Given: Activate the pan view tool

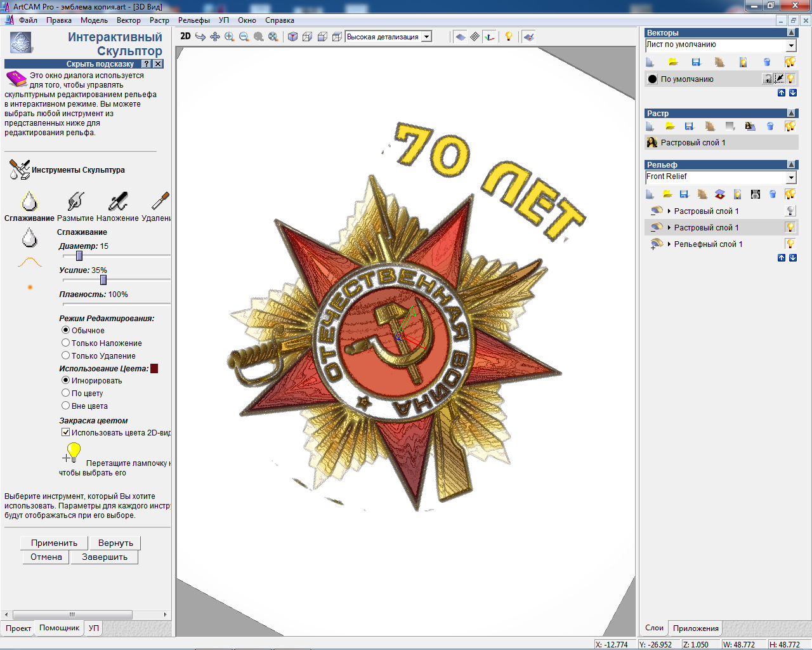Looking at the screenshot, I should (x=215, y=37).
